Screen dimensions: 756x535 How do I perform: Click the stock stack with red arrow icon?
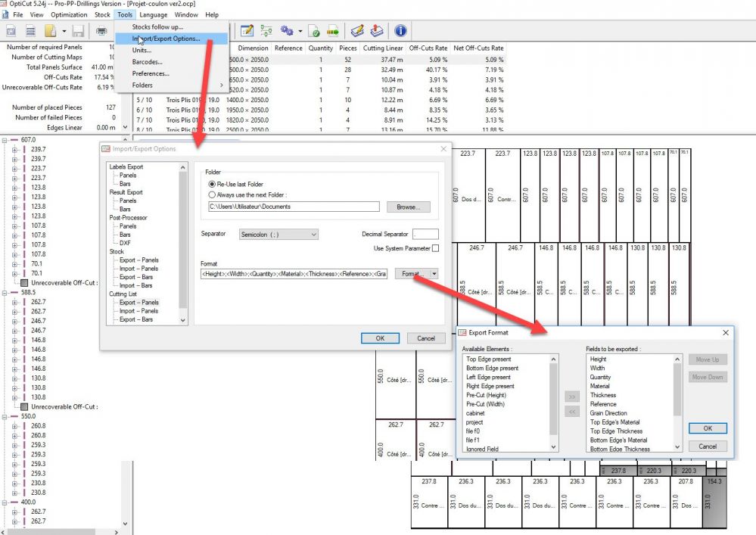pyautogui.click(x=377, y=31)
